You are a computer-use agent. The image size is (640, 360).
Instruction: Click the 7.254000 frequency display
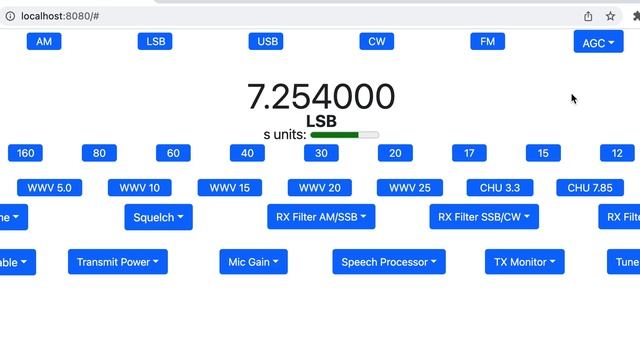(321, 96)
